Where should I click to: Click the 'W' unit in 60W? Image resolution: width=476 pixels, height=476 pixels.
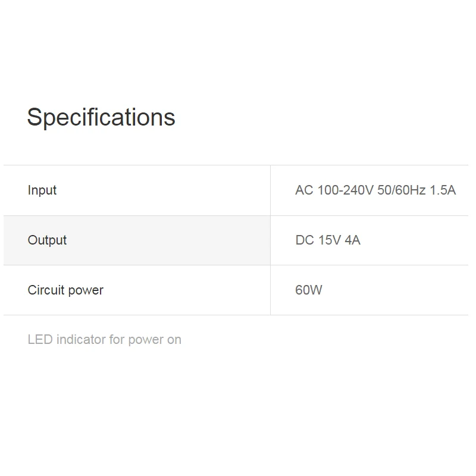[316, 290]
